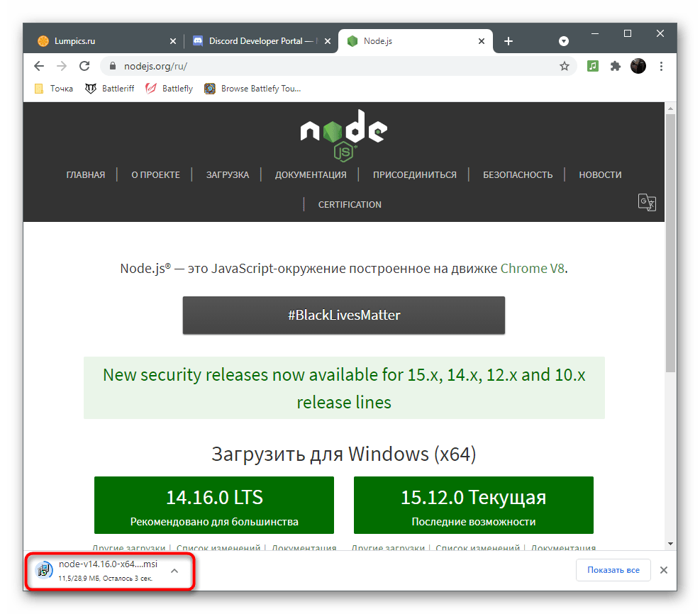
Task: Open the Chrome profile avatar
Action: pyautogui.click(x=638, y=66)
